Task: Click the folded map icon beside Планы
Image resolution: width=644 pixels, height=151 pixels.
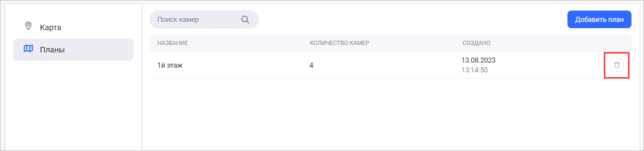Action: 28,49
